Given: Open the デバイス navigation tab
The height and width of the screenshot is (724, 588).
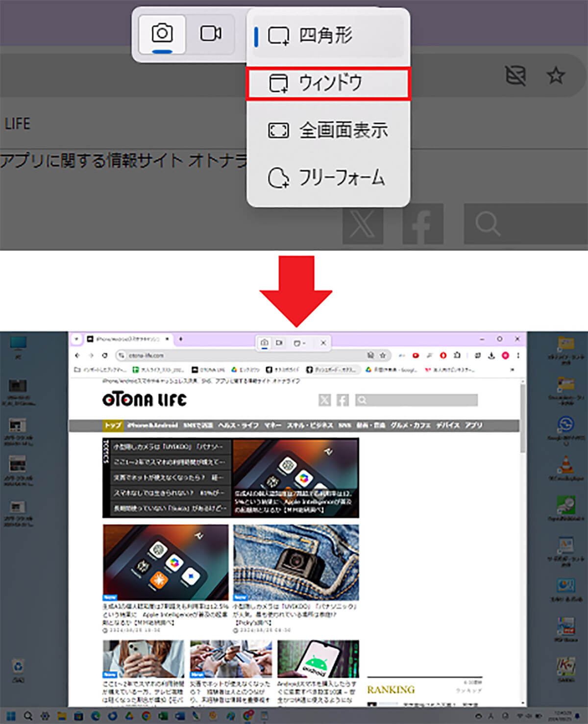Looking at the screenshot, I should 448,425.
